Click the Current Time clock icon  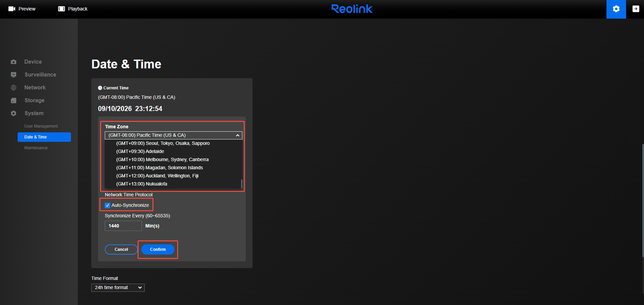tap(100, 88)
